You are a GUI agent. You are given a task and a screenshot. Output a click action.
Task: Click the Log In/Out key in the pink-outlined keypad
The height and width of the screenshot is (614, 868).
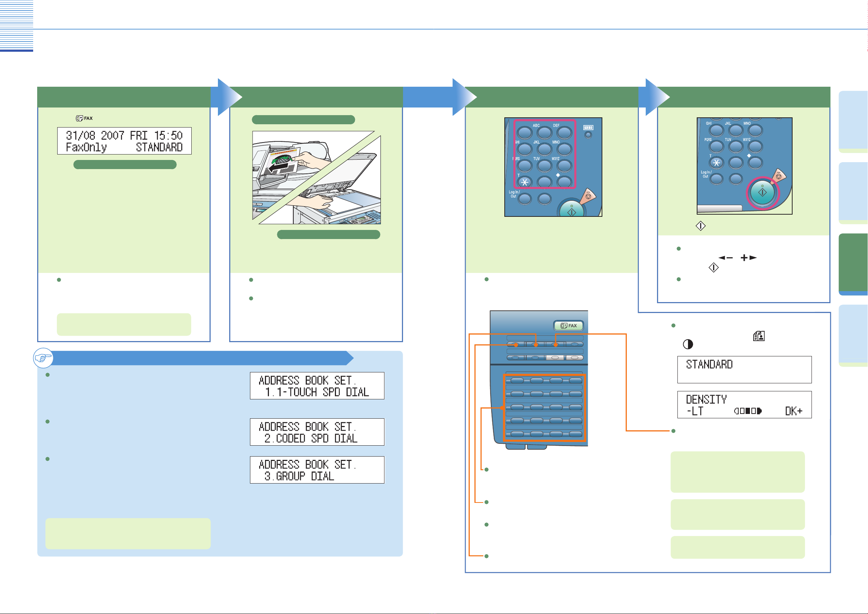click(x=525, y=199)
